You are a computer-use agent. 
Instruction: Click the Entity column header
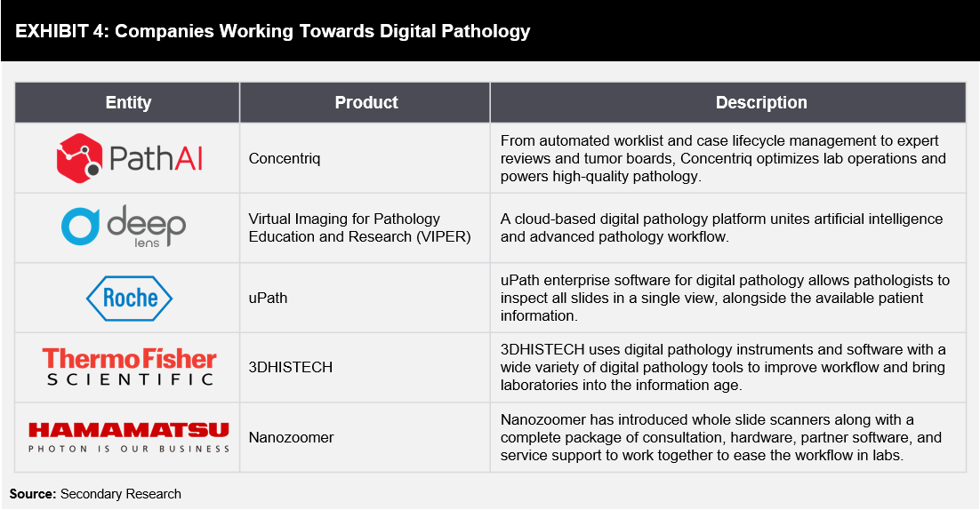click(x=127, y=102)
